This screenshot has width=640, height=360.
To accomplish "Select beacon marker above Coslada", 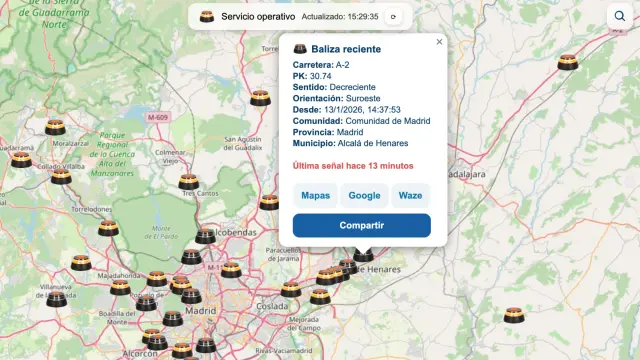I will 291,289.
